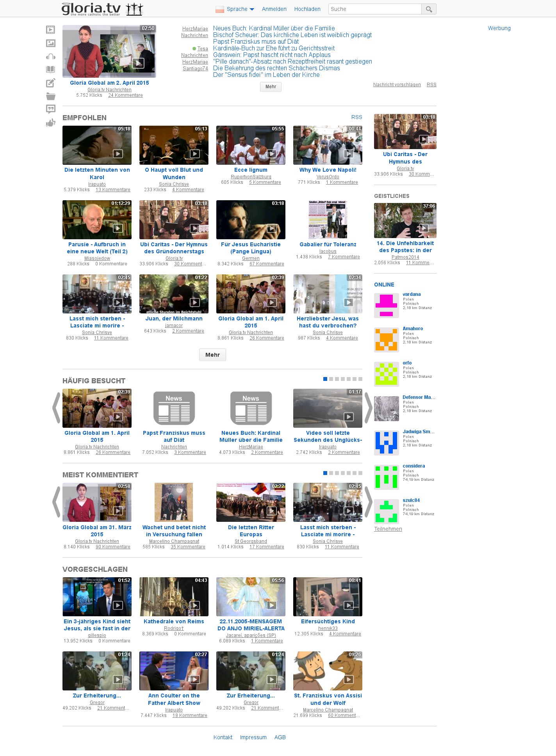The image size is (556, 756).
Task: Play the 'Gloria Global am 2. April 2015' video thumbnail
Action: point(109,51)
